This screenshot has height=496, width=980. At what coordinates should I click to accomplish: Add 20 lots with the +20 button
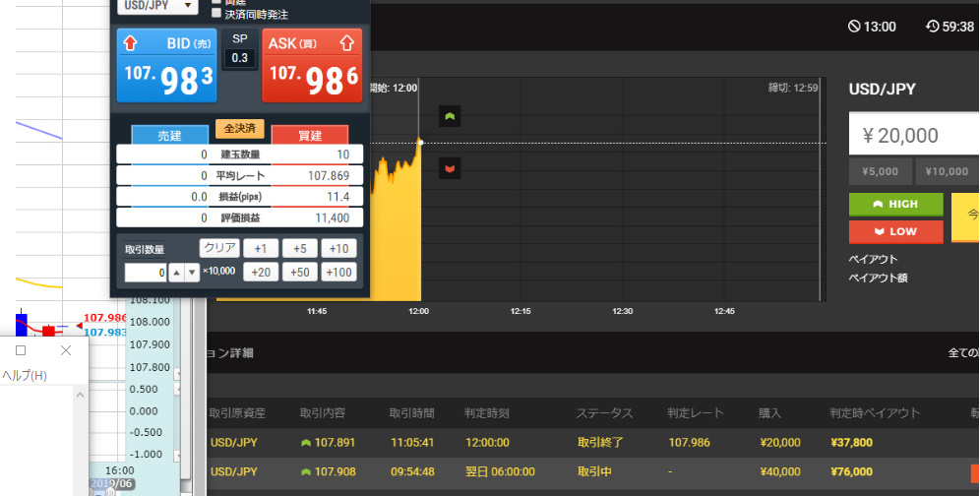coord(261,272)
